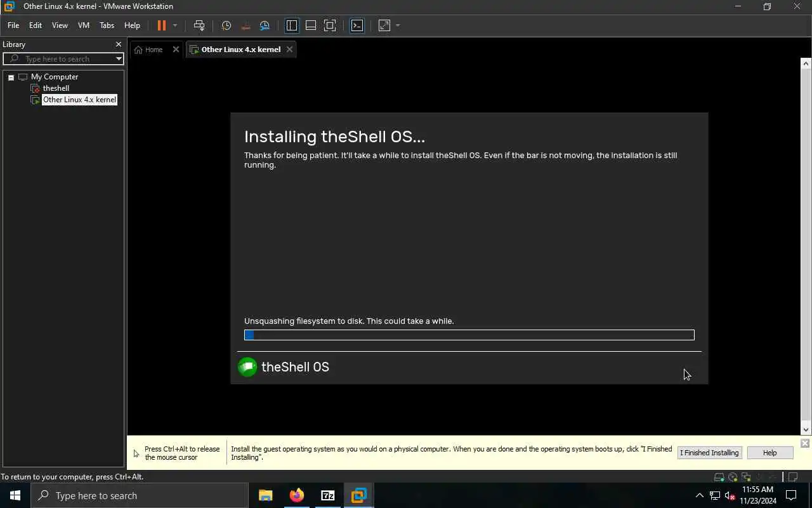Revert the VM to its snapshot
The height and width of the screenshot is (508, 812).
[246, 25]
